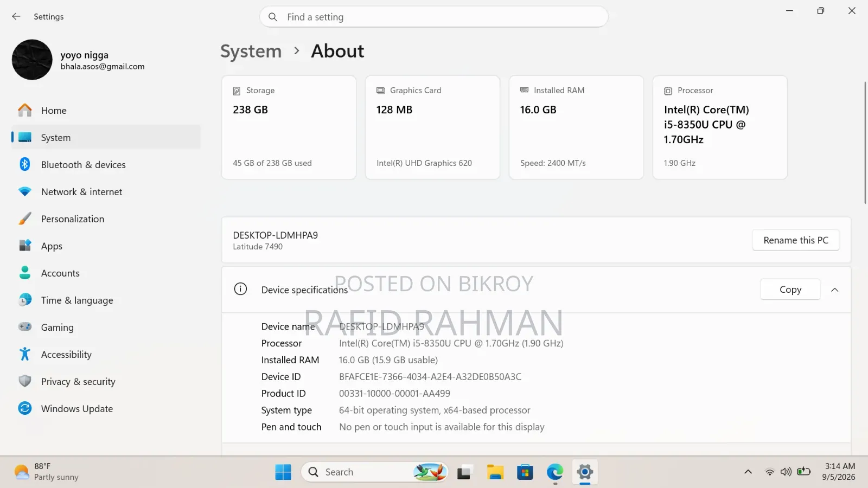This screenshot has height=488, width=868.
Task: Click the Privacy & security shield icon
Action: tap(25, 381)
